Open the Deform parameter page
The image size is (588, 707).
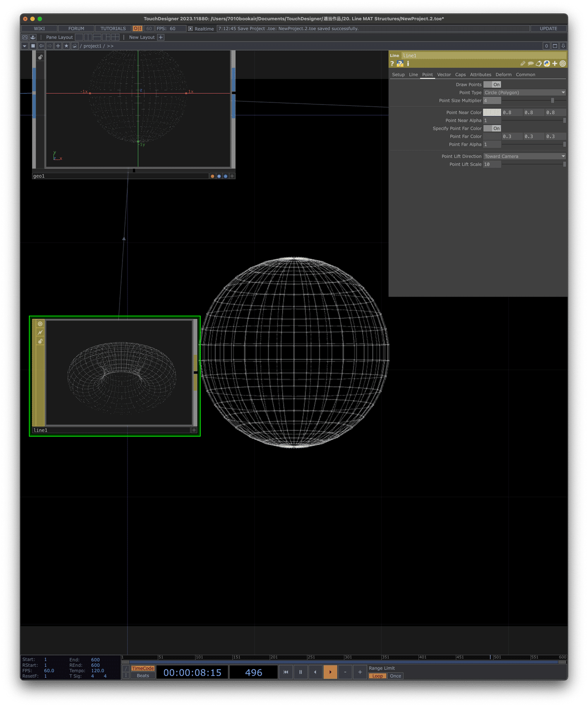click(x=503, y=75)
